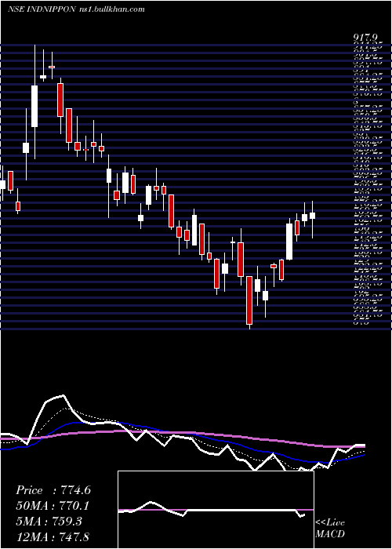The height and width of the screenshot is (549, 392).
Task: Click the tall white candle near the chart's peak
Action: pos(34,106)
